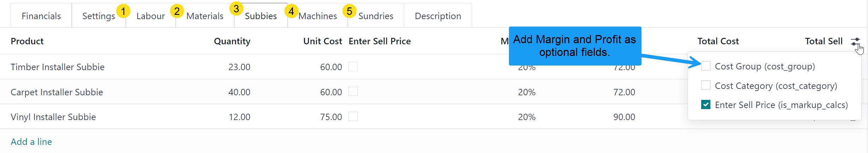The width and height of the screenshot is (868, 153).
Task: Select the Carpet Installer Subbie product cell
Action: coord(57,92)
